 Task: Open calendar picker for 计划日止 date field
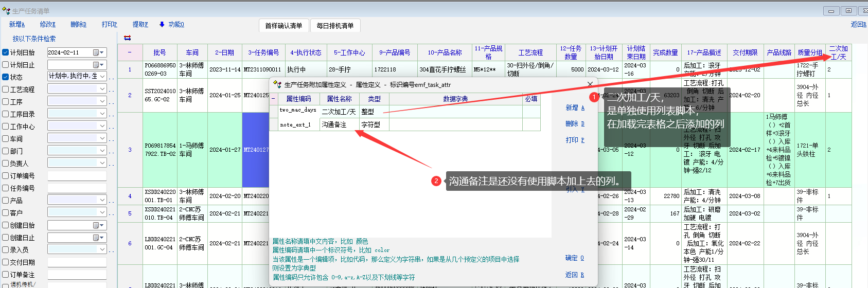coord(96,65)
